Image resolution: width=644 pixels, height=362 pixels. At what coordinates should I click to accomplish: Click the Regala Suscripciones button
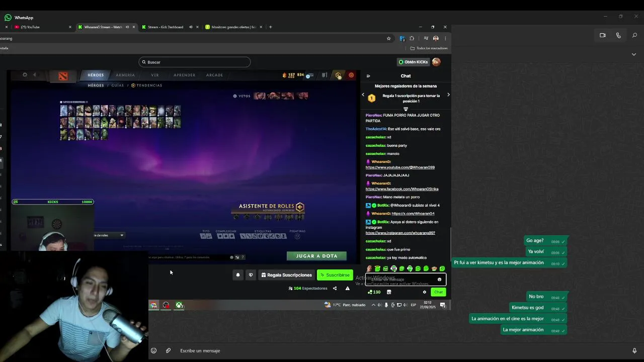coord(287,275)
